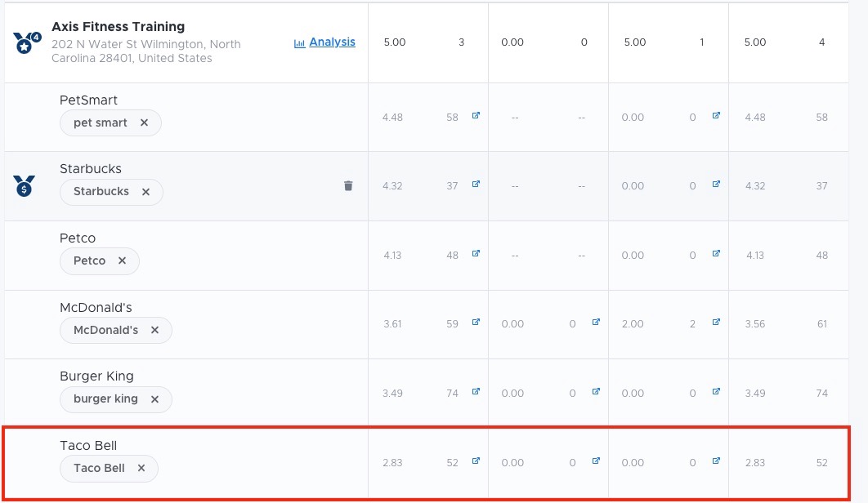
Task: Click McDonald's total count of 61
Action: click(x=822, y=324)
